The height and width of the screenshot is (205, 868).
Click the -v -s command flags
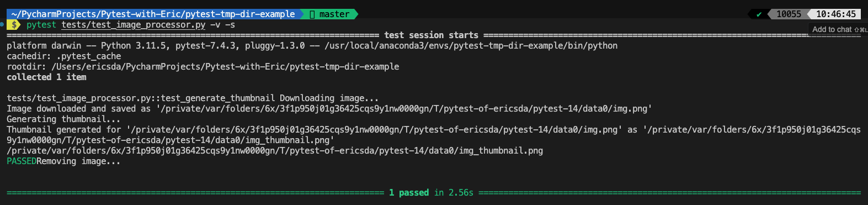click(223, 25)
